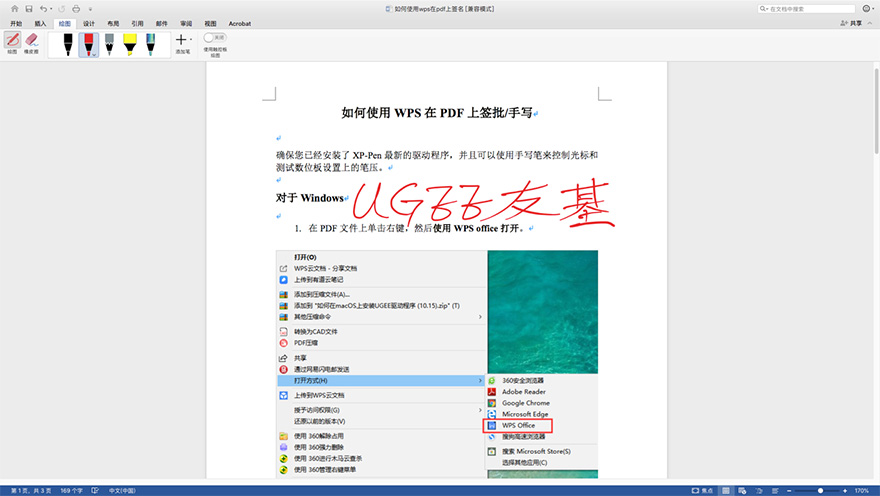Viewport: 880px width, 496px height.
Task: Choose the red pen
Action: pyautogui.click(x=88, y=44)
